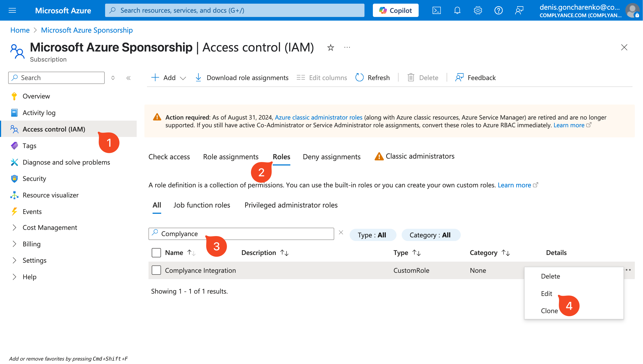Select the Complyance Integration row checkbox

[x=156, y=270]
